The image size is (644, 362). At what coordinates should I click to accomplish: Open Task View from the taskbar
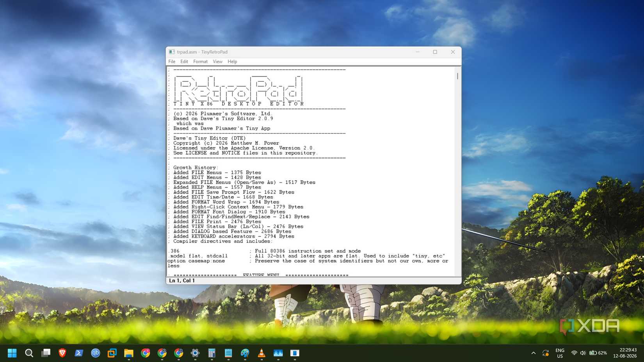(46, 353)
